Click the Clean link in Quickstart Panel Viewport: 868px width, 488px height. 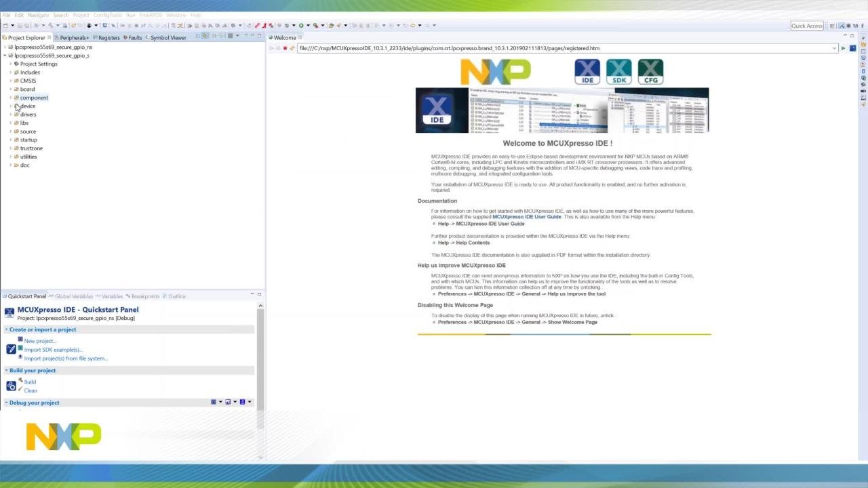(31, 390)
